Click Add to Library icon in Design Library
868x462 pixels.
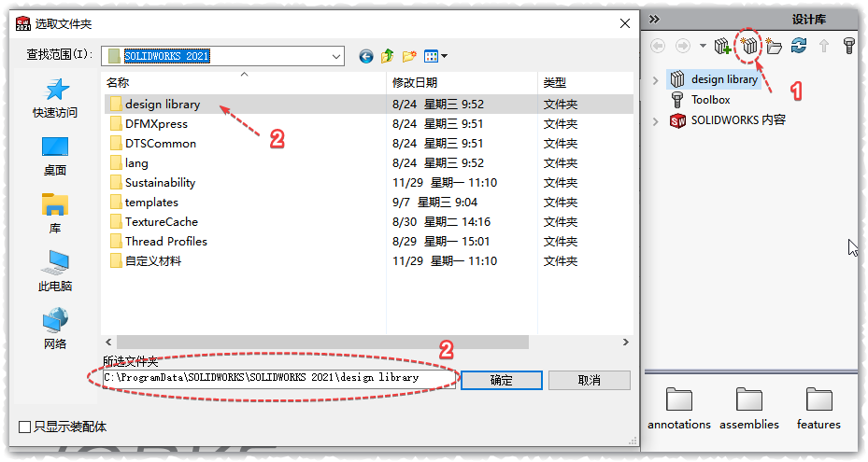point(722,46)
